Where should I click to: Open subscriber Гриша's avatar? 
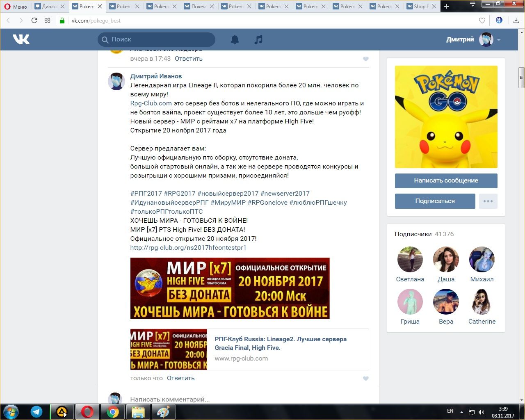coord(410,302)
